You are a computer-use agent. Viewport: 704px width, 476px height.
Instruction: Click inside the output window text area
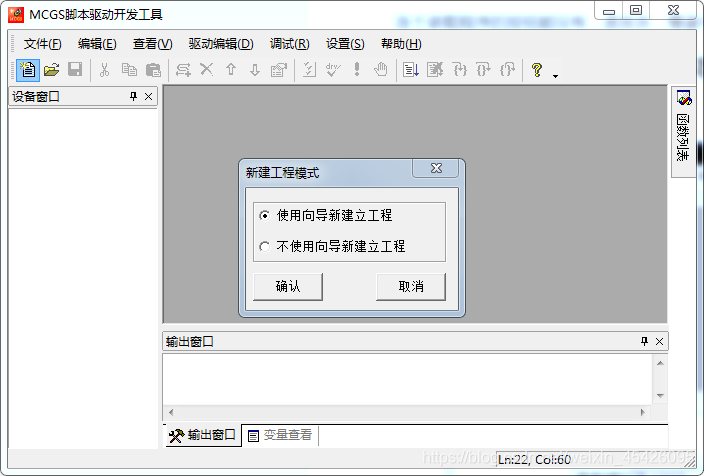408,379
